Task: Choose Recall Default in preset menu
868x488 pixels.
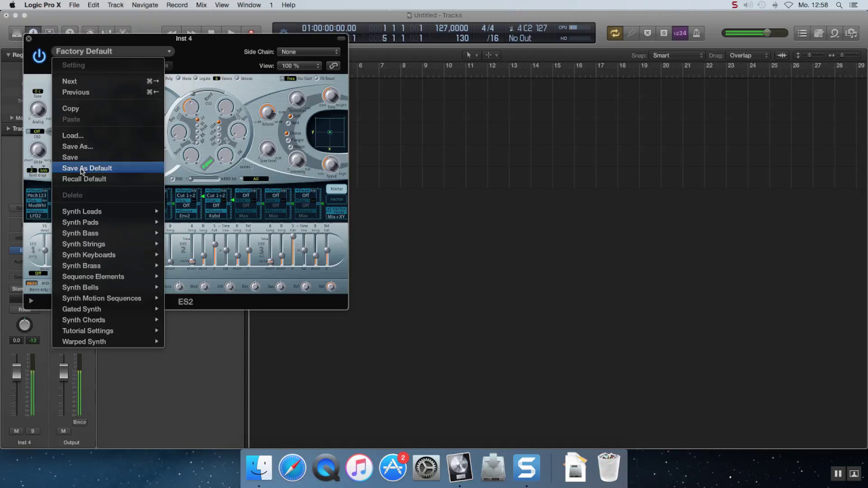Action: point(108,179)
